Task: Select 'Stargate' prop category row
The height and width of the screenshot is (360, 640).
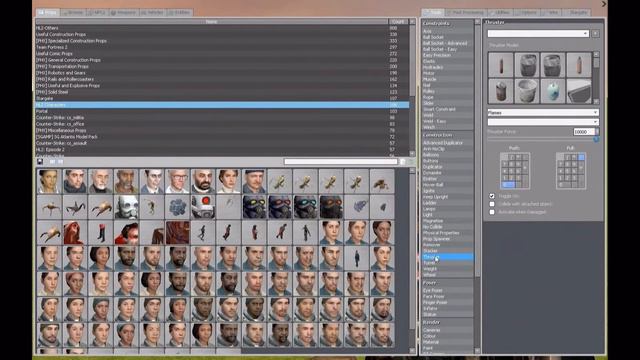Action: coord(222,98)
